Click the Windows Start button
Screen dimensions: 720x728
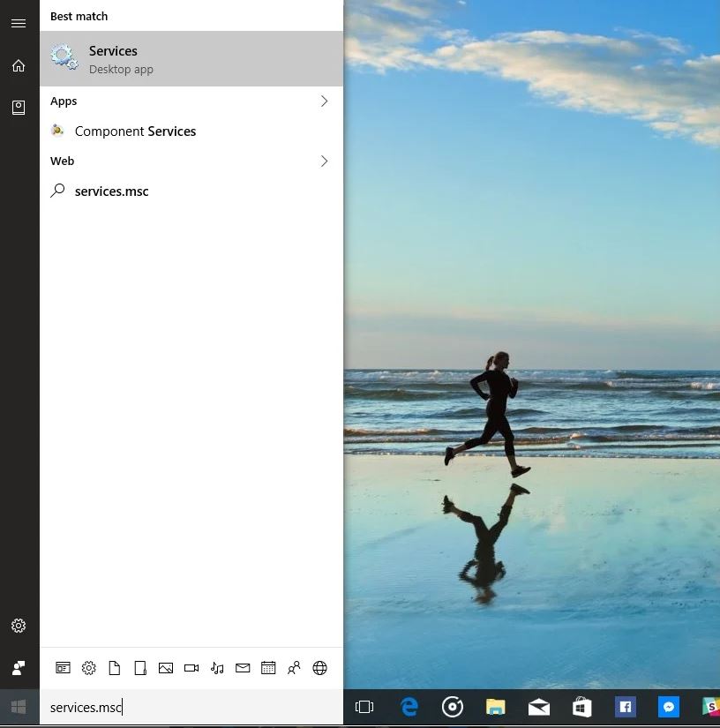pos(19,707)
